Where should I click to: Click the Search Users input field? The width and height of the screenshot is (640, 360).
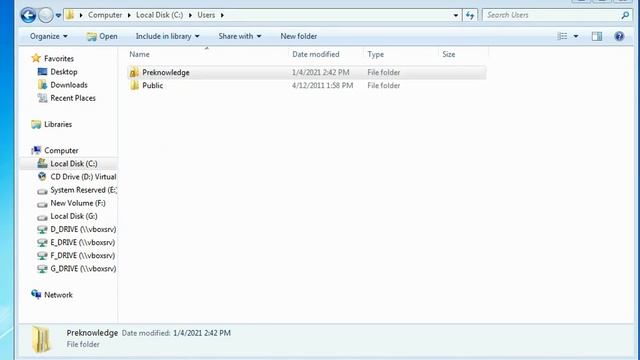(x=551, y=15)
